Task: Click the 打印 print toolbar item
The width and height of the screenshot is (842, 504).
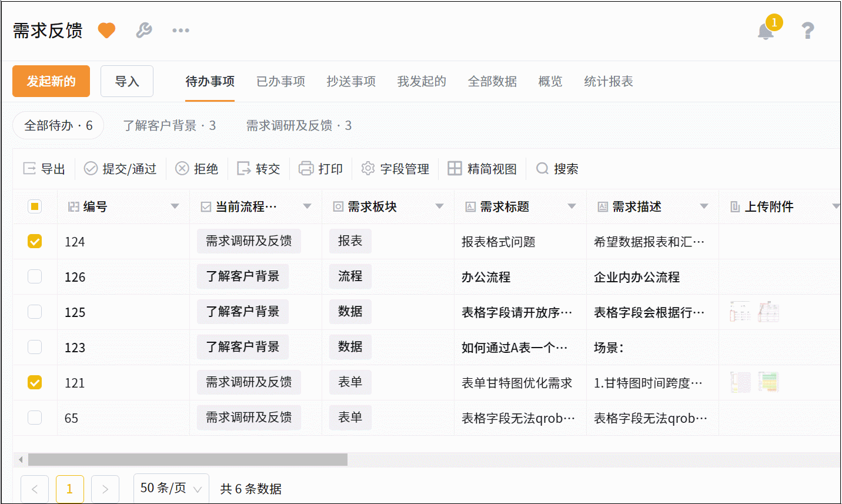Action: coord(321,169)
